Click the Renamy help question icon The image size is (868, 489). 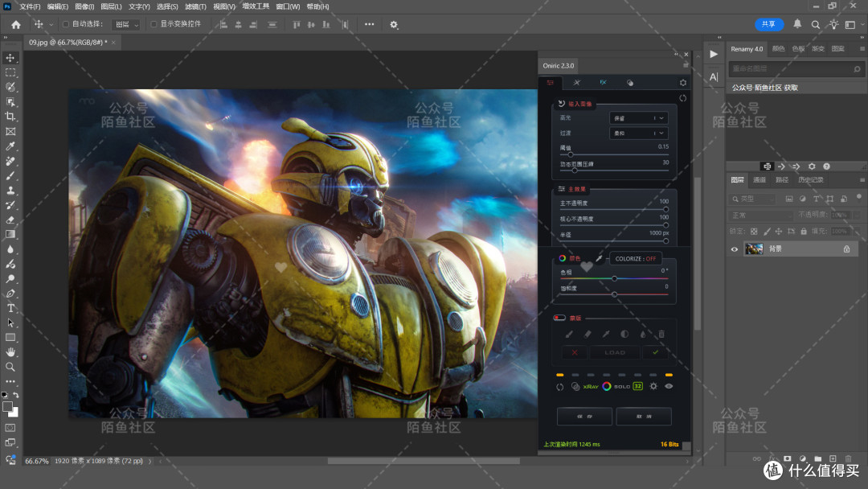coord(826,166)
